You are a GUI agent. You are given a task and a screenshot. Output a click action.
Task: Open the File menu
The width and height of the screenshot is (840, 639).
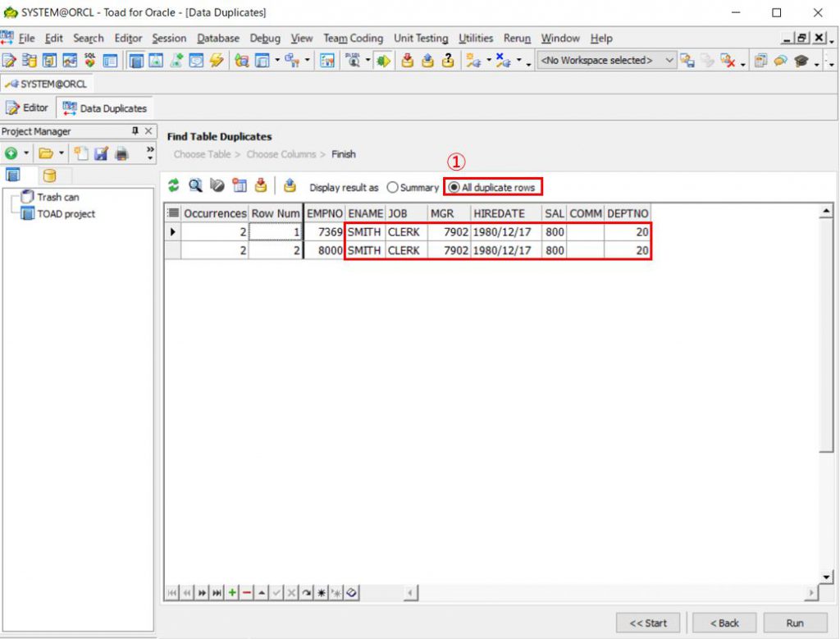click(x=25, y=38)
